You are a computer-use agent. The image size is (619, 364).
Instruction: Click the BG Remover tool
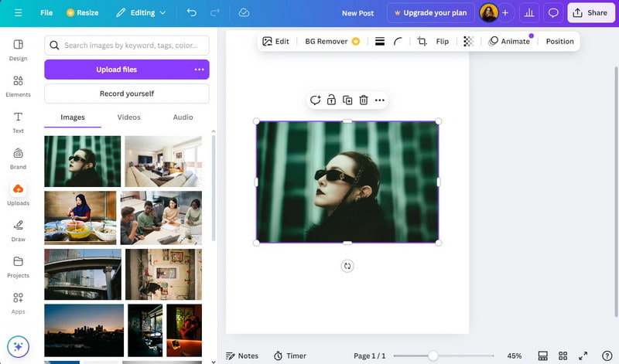[x=333, y=42]
